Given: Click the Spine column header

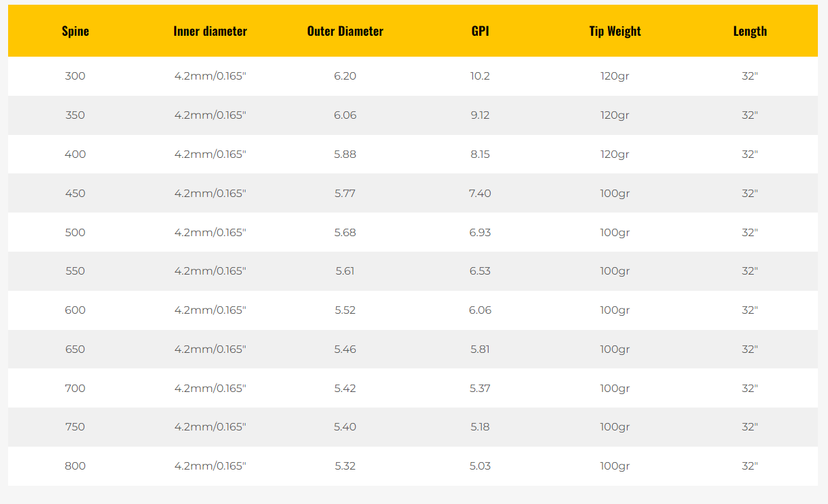Looking at the screenshot, I should coord(75,31).
